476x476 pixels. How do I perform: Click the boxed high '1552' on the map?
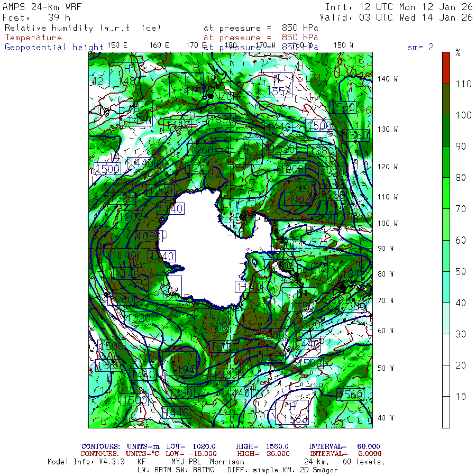276,85
